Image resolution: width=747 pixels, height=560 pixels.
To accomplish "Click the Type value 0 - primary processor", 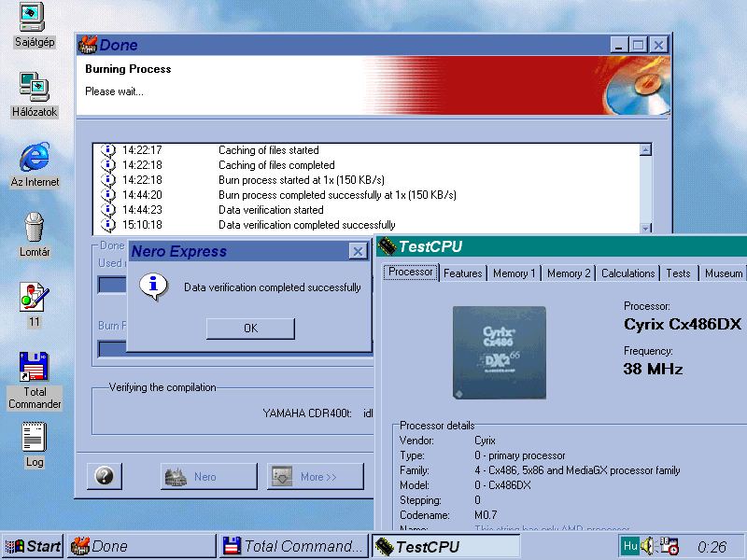I will (519, 455).
